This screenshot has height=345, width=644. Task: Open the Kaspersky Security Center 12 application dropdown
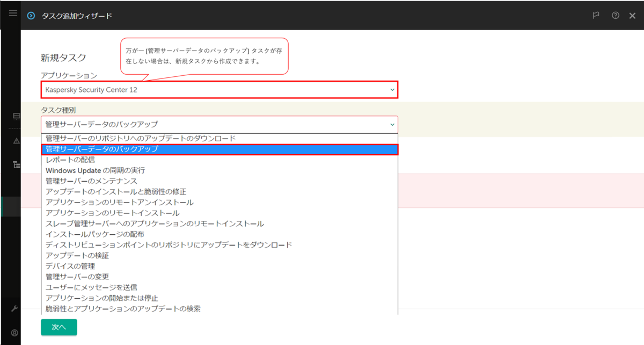pyautogui.click(x=219, y=90)
